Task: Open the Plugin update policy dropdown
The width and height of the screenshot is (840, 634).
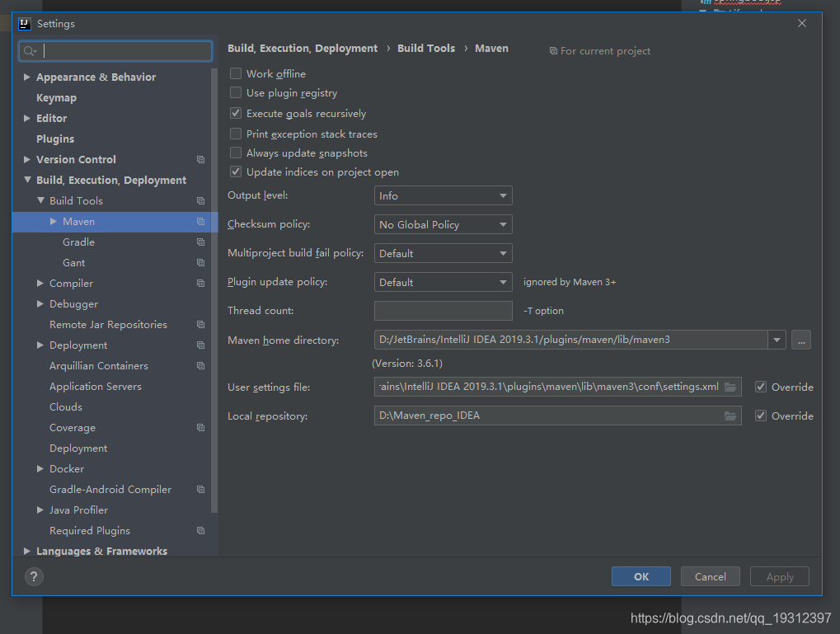Action: tap(443, 283)
